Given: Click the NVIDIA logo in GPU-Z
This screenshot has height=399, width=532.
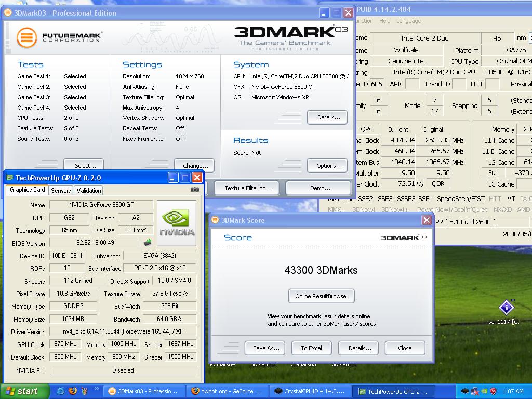Looking at the screenshot, I should [177, 223].
